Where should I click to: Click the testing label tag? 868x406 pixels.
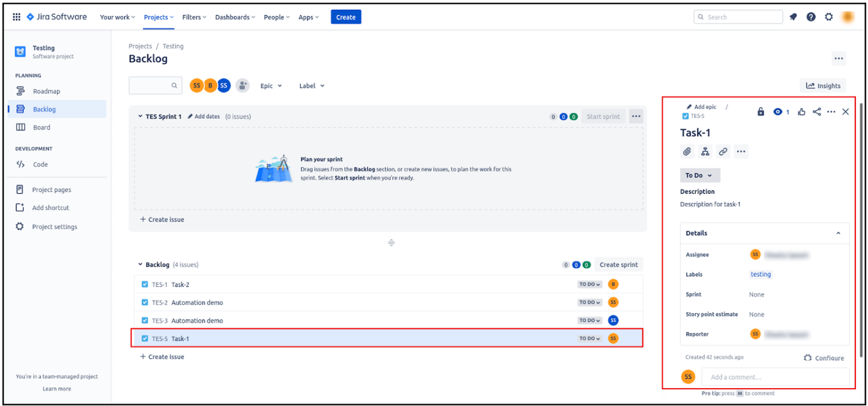[760, 274]
